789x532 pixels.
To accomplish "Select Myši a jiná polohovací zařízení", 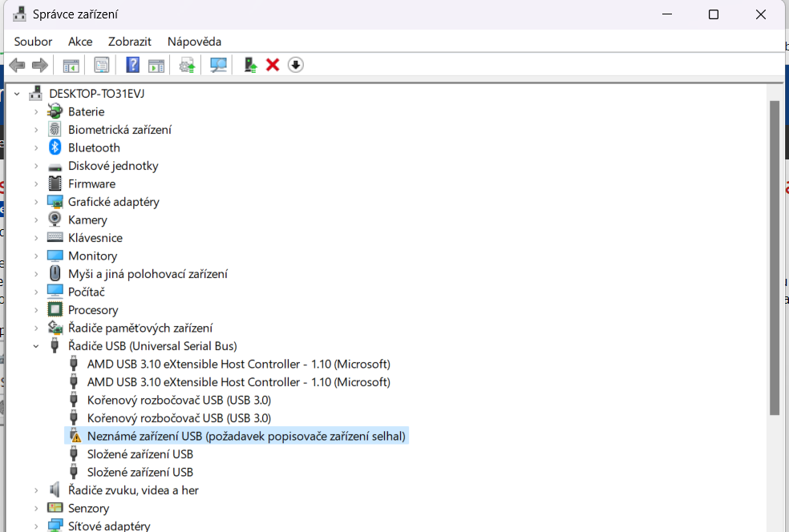I will (148, 273).
